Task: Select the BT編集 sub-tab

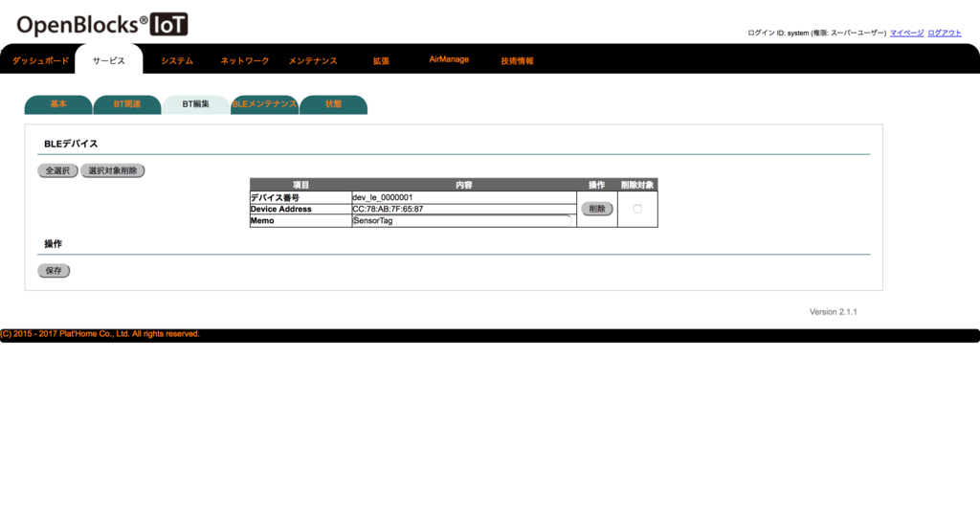Action: pos(195,104)
